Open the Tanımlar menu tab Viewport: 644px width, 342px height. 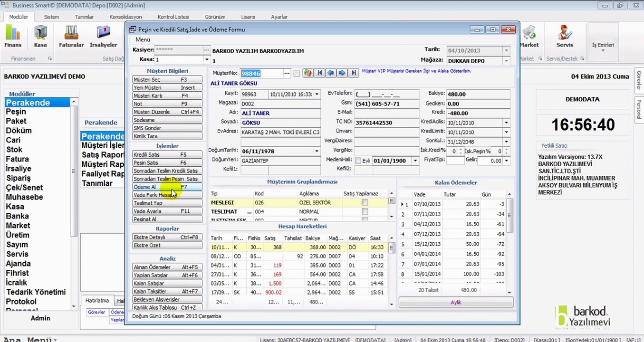coord(84,17)
